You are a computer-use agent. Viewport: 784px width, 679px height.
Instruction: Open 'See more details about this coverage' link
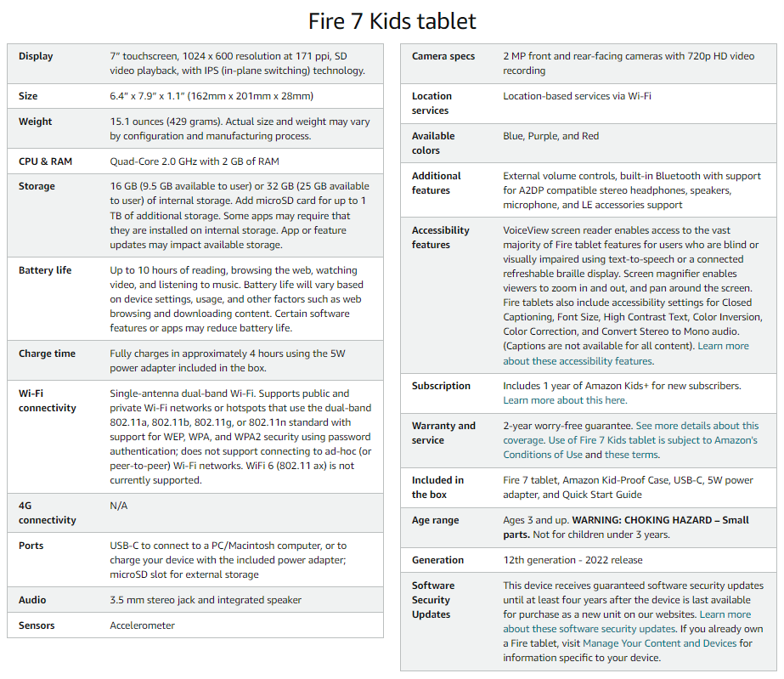point(697,426)
